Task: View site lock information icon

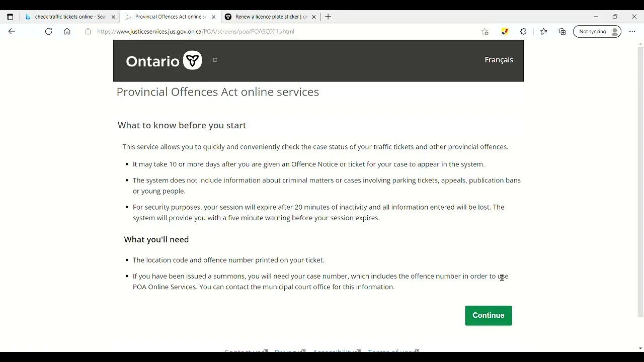Action: (x=88, y=31)
